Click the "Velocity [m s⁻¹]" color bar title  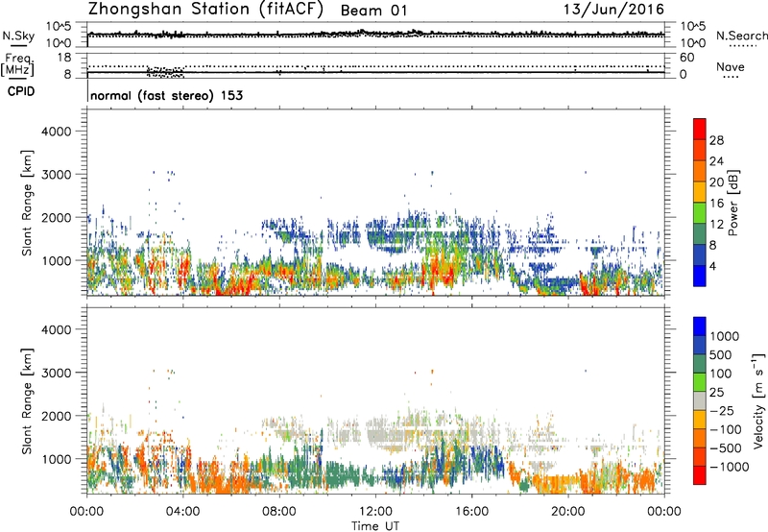pos(758,400)
